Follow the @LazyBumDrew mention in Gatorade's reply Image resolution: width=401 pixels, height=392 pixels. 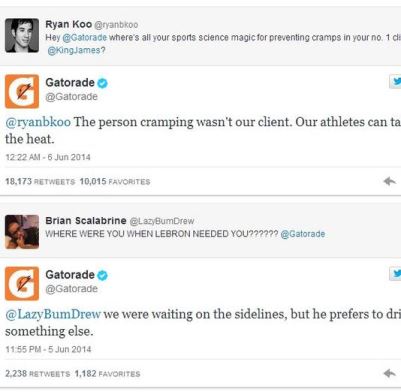point(53,314)
